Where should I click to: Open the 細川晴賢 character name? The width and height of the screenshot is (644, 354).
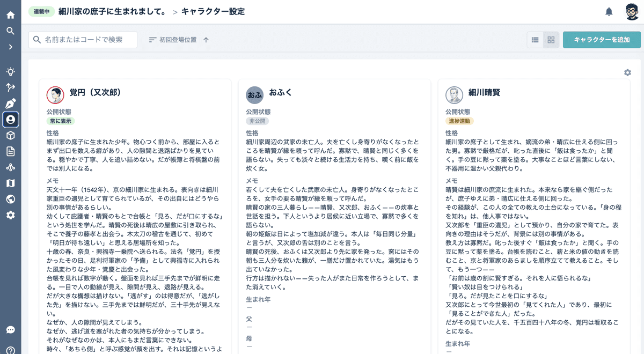(x=485, y=92)
